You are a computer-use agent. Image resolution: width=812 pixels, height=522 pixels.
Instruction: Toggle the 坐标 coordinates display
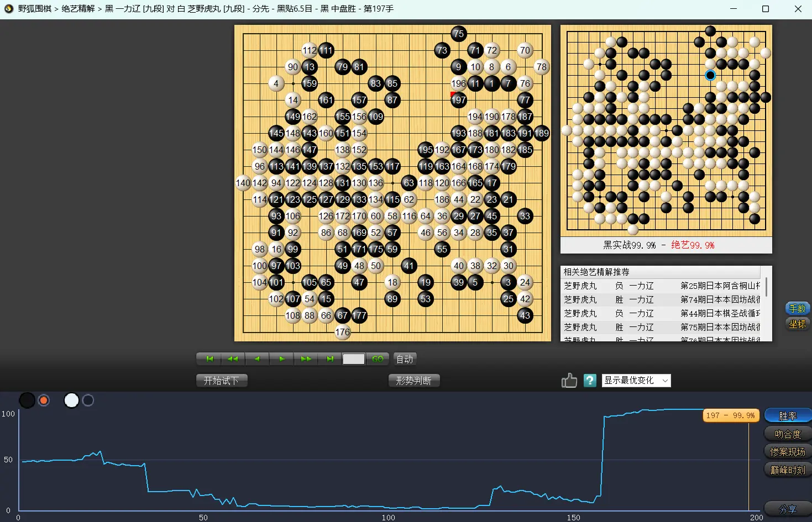coord(797,324)
